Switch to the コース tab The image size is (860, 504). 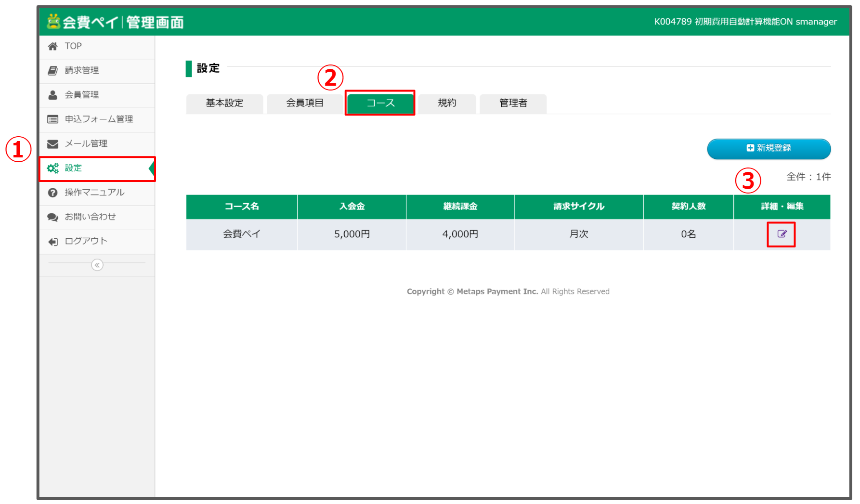380,103
